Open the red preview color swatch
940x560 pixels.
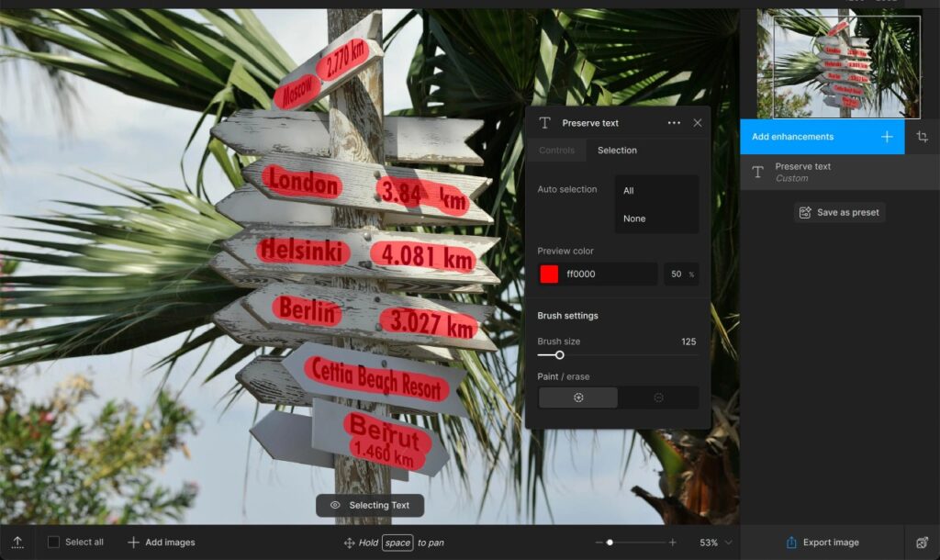549,274
